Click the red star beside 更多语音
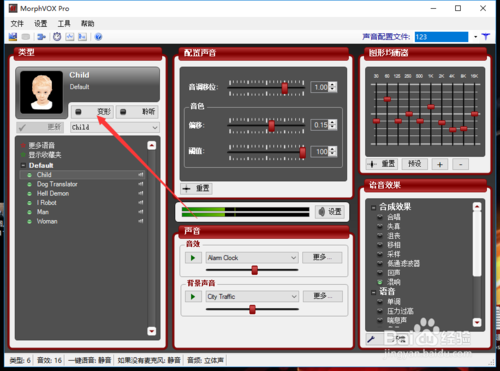The image size is (500, 371). click(x=23, y=145)
